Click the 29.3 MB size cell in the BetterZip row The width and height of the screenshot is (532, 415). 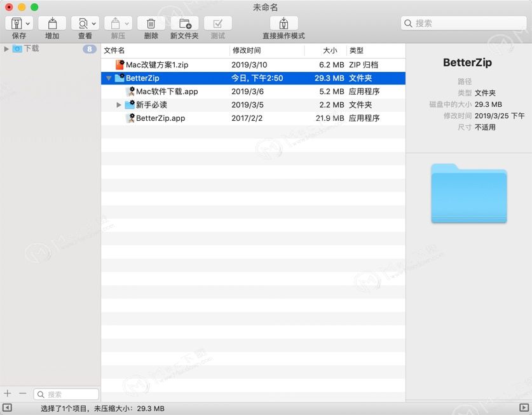pyautogui.click(x=329, y=78)
